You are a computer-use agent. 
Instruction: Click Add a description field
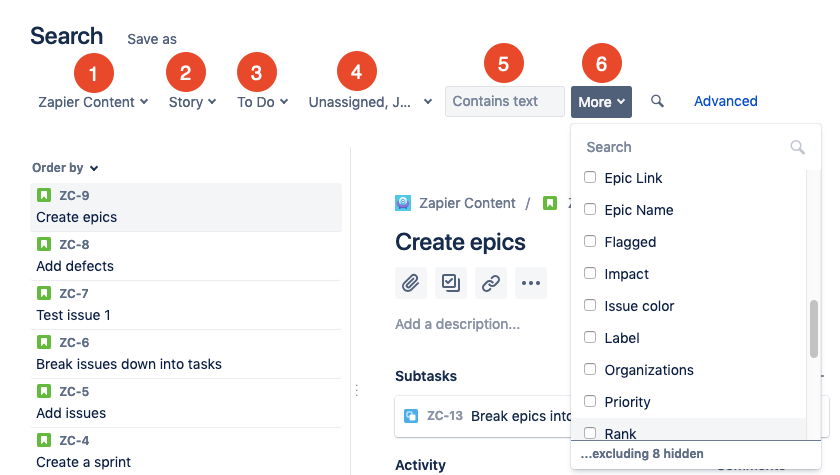458,324
